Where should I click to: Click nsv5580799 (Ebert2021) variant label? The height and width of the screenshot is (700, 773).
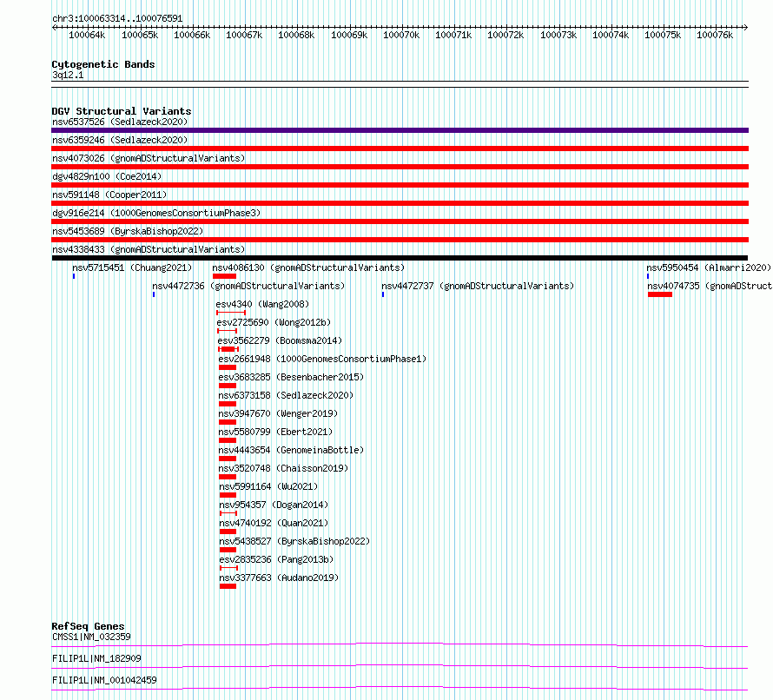(275, 432)
